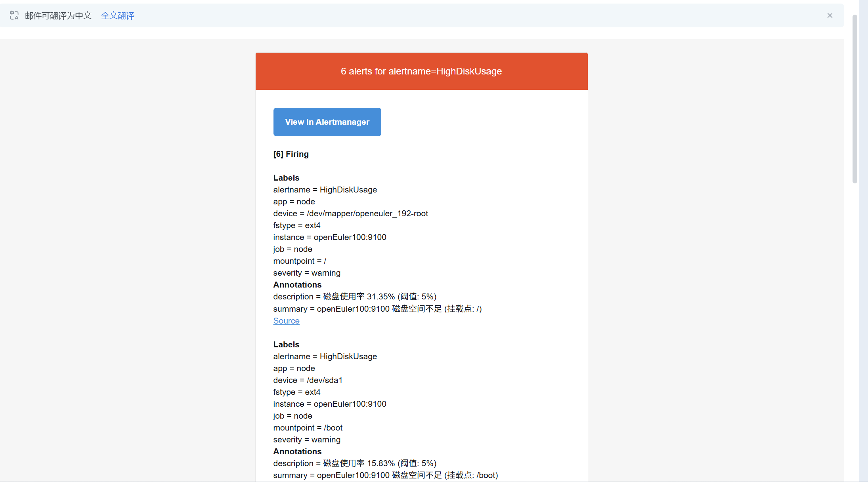The height and width of the screenshot is (482, 868).
Task: Click the 邮件可翻译为中文 banner text
Action: point(58,15)
